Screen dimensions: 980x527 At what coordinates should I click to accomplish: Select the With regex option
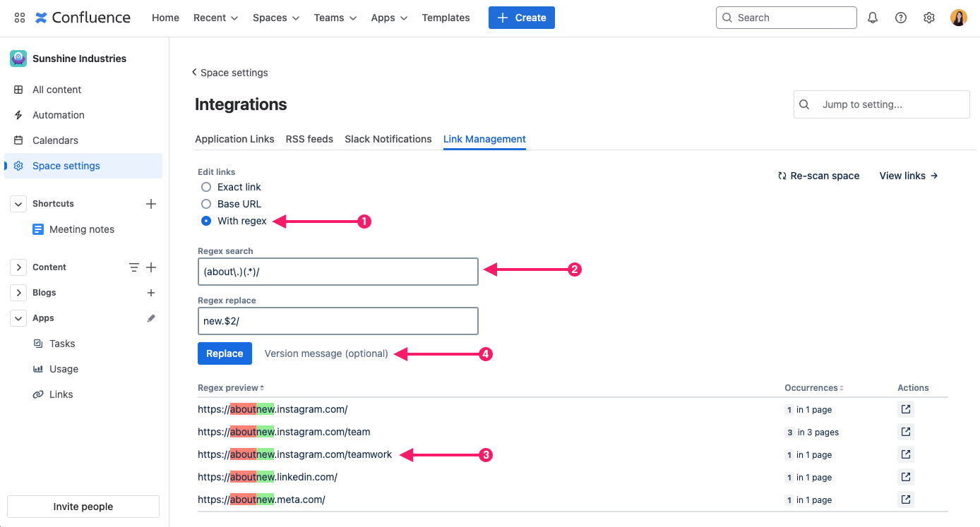pyautogui.click(x=205, y=221)
